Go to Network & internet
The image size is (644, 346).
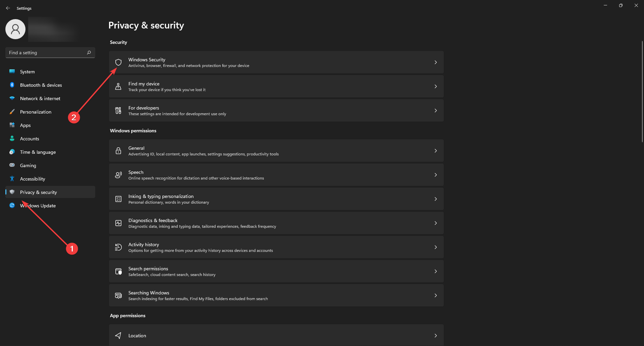[x=50, y=98]
